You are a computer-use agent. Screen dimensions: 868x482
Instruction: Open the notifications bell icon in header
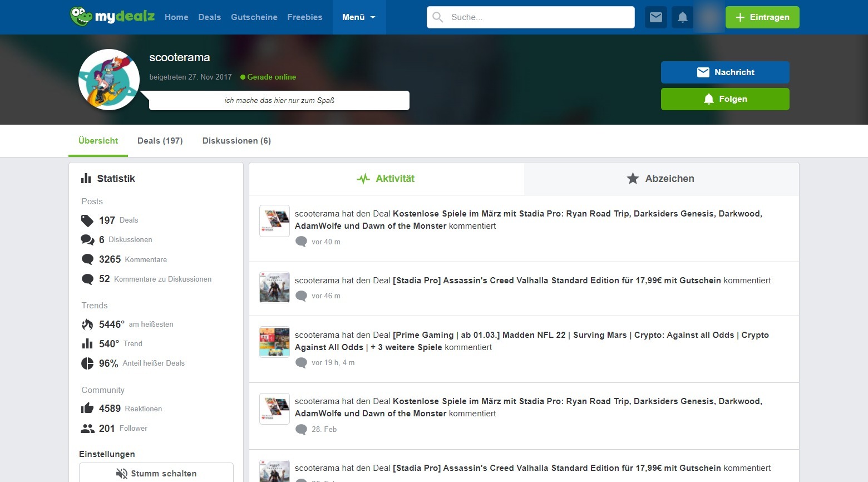(x=683, y=17)
